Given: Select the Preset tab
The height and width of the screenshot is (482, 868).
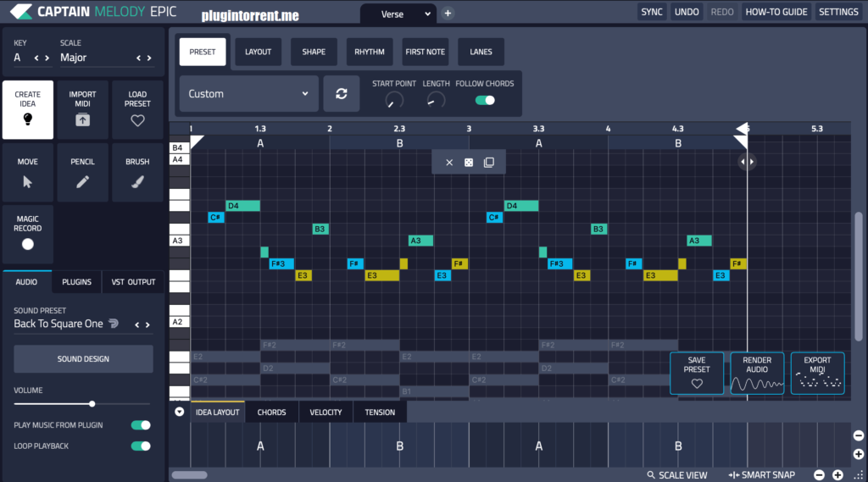Looking at the screenshot, I should click(x=203, y=52).
